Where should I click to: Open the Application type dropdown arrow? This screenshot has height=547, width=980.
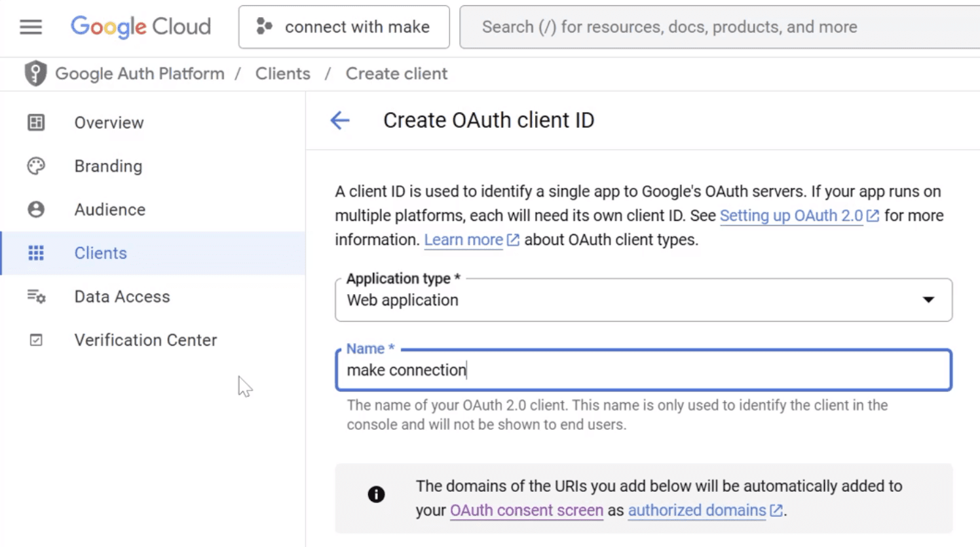(928, 300)
